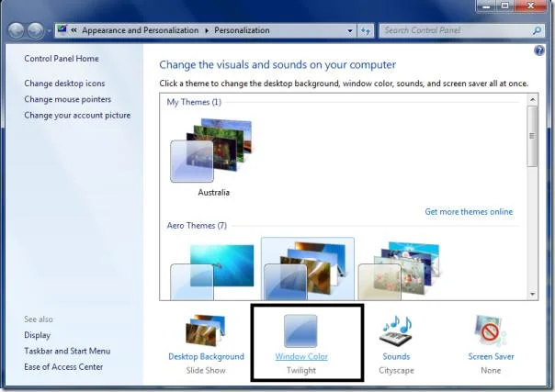Open the Window Color swatch icon
555x392 pixels.
coord(300,330)
